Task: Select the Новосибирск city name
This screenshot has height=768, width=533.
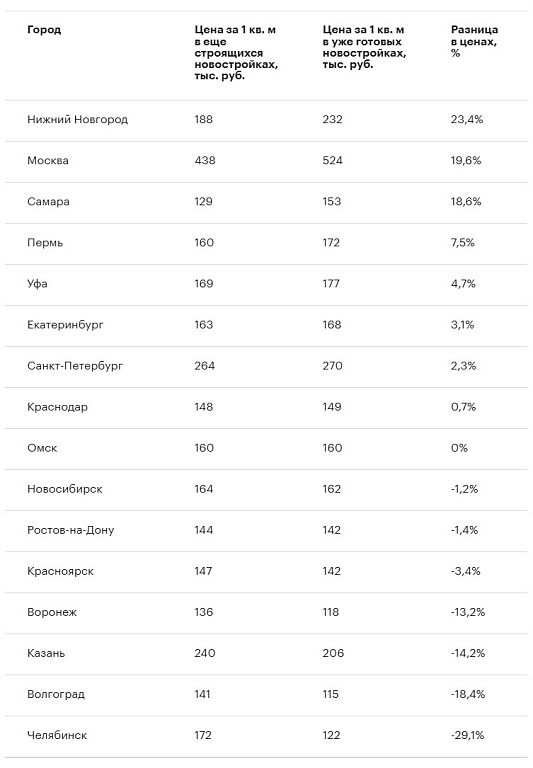Action: point(65,489)
